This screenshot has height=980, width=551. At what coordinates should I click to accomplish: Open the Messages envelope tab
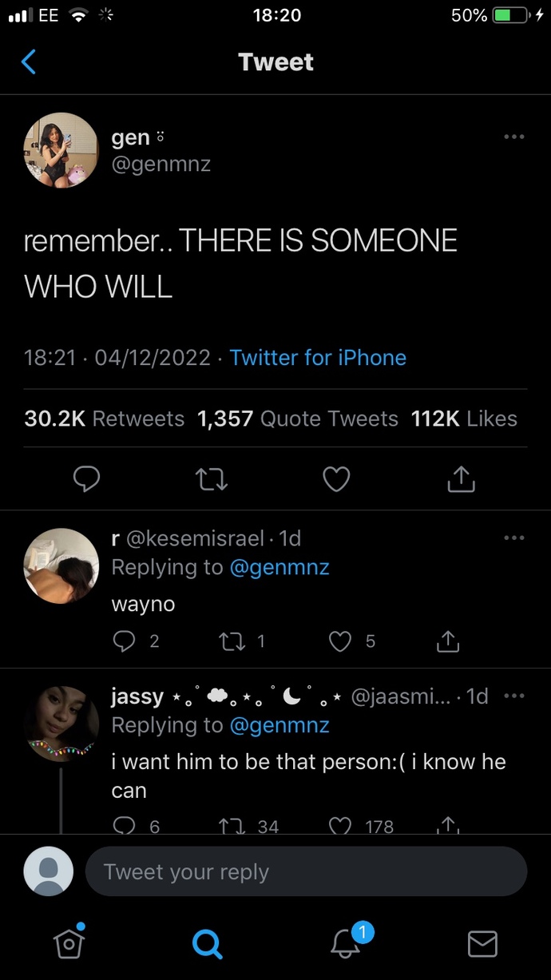[482, 944]
